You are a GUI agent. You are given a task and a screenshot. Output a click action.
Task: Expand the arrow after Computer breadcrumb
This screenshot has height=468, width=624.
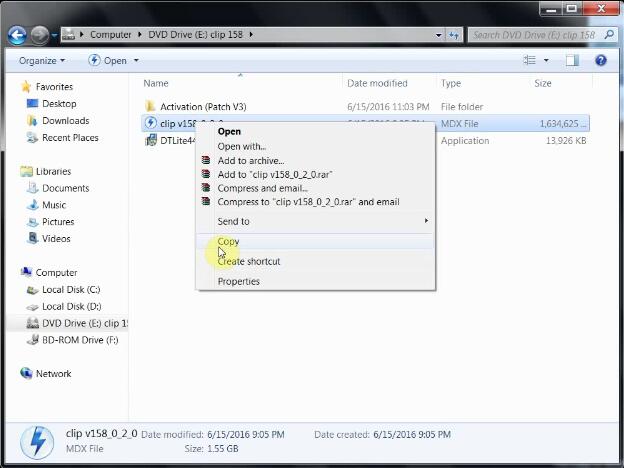[140, 35]
